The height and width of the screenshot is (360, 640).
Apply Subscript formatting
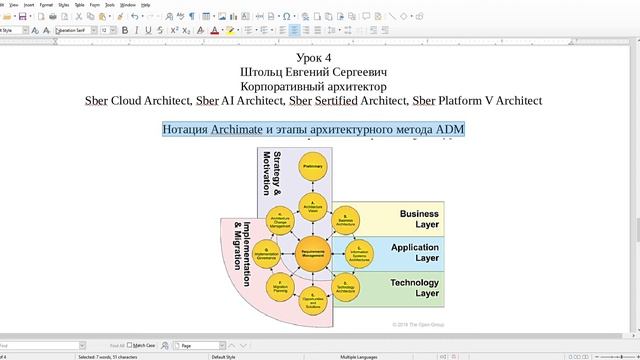tap(186, 30)
